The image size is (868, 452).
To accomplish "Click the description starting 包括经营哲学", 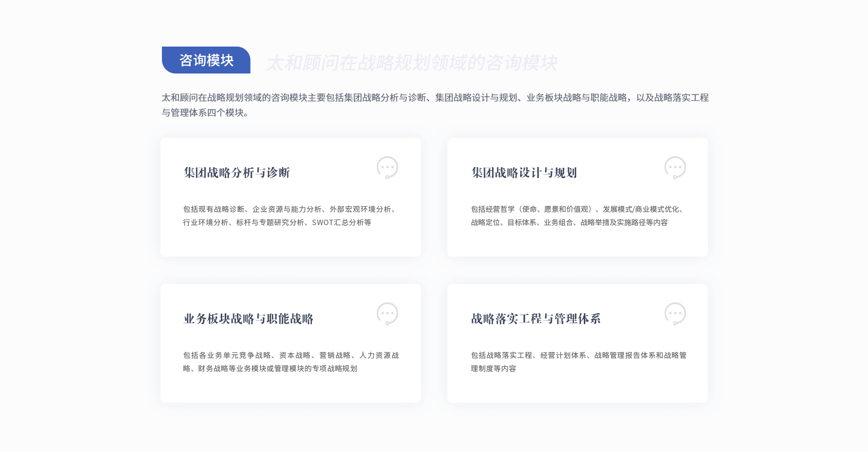I will pos(578,215).
